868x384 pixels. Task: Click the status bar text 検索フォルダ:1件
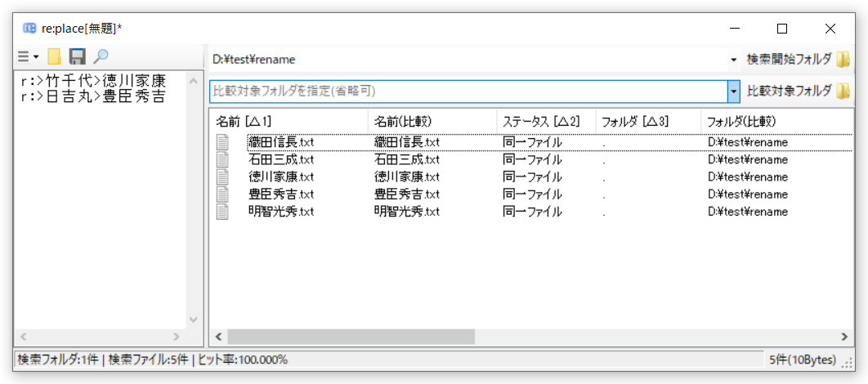click(x=59, y=359)
